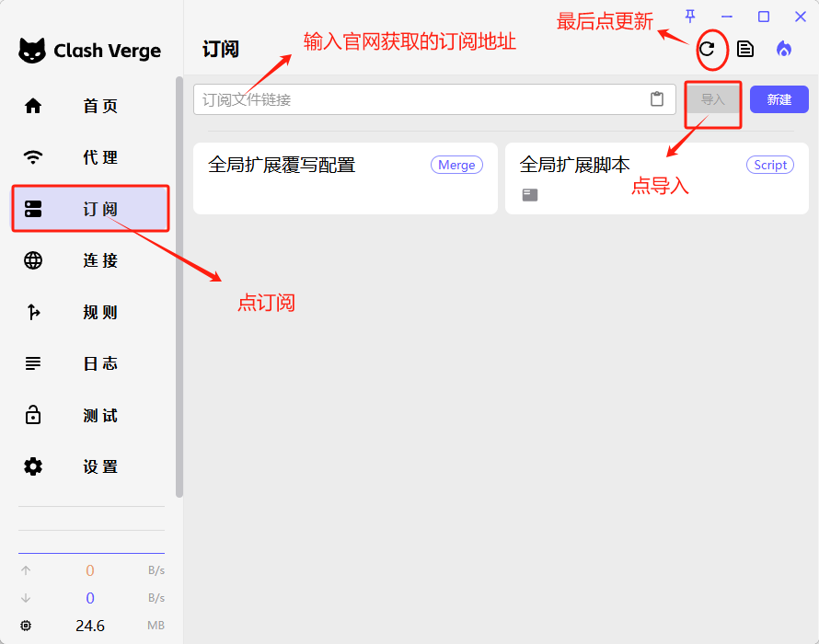Viewport: 819px width, 644px height.
Task: Open 连接 connections page
Action: [x=90, y=260]
